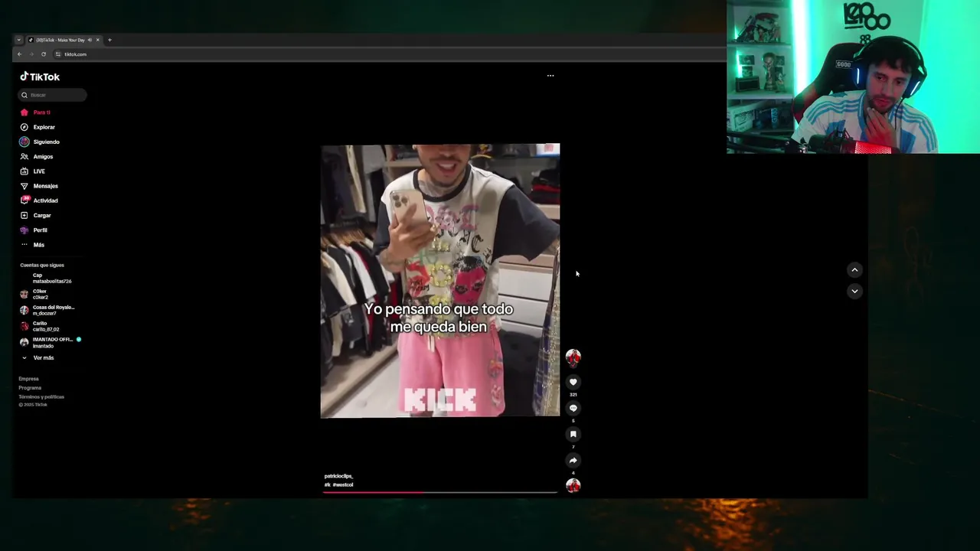The image size is (980, 551).
Task: Share the video with arrow icon
Action: (573, 460)
